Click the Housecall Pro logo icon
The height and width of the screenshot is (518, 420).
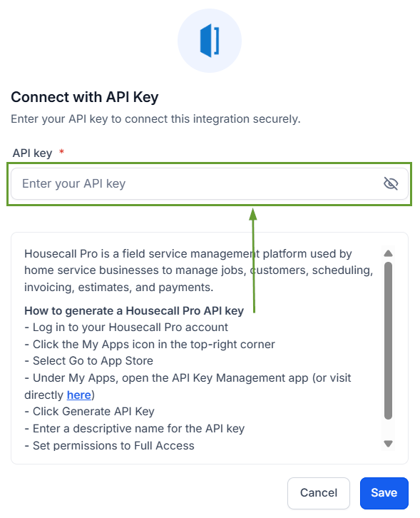tap(210, 41)
